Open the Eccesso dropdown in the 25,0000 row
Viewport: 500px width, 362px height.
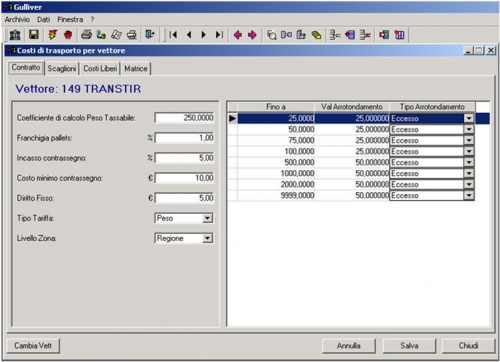click(469, 118)
